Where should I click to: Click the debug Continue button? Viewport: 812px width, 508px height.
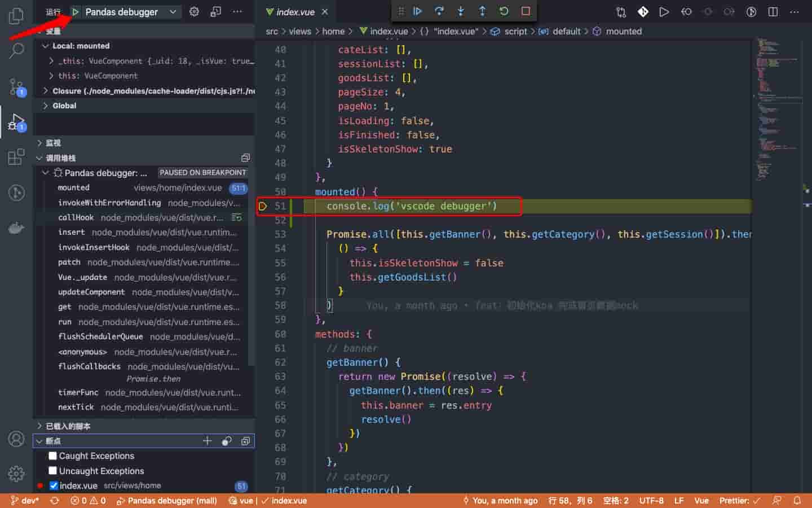[x=417, y=11]
